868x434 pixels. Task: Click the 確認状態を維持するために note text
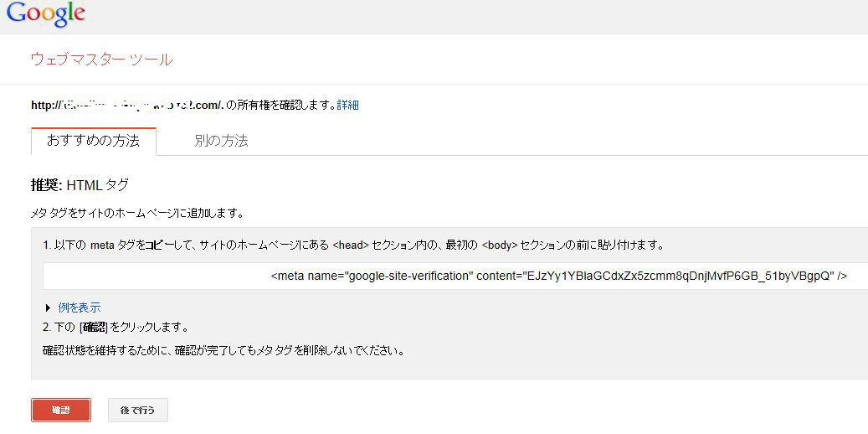click(223, 350)
